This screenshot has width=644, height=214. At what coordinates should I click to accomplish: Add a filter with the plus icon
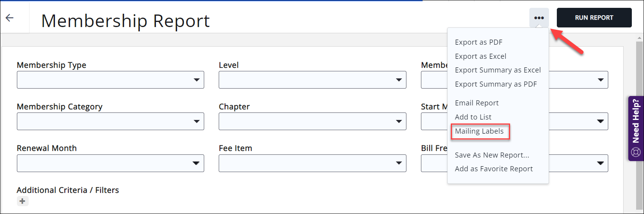point(22,201)
